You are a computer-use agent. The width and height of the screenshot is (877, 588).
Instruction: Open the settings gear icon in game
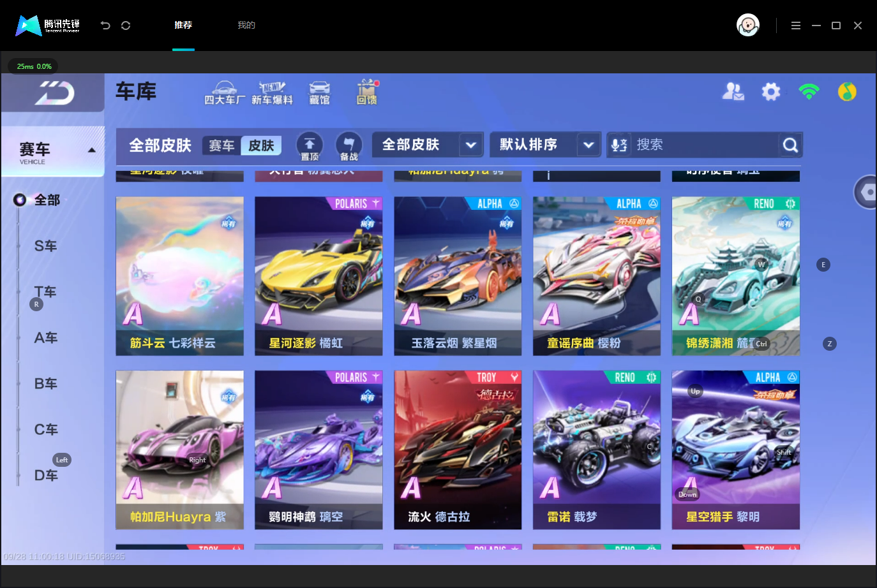point(771,92)
